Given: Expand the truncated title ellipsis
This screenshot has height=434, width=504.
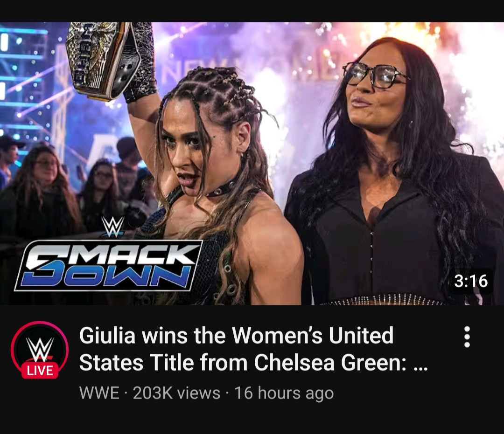Looking at the screenshot, I should pyautogui.click(x=421, y=366).
